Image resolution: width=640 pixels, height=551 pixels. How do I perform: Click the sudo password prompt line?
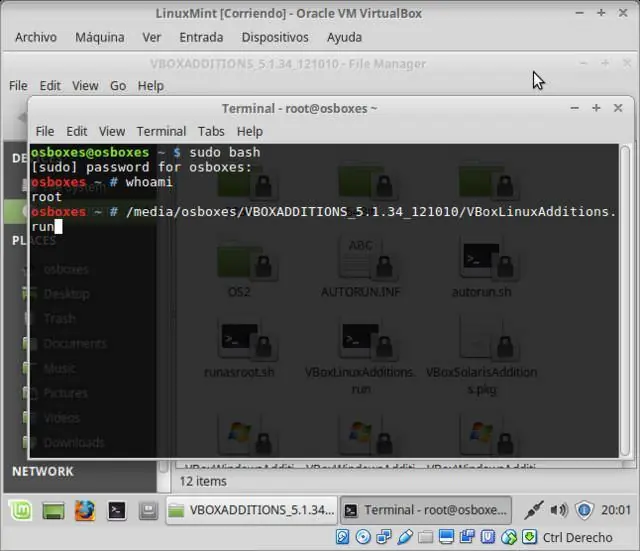click(142, 167)
